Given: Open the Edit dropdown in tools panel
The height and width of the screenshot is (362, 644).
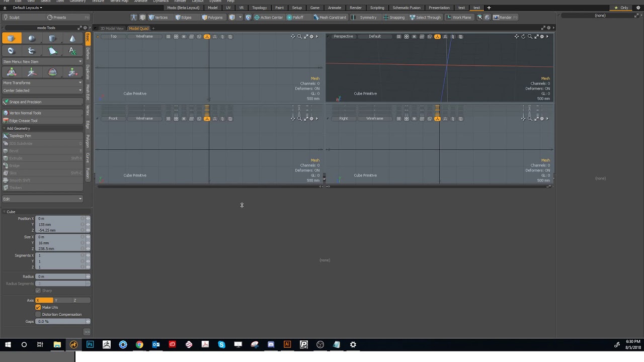Looking at the screenshot, I should click(x=42, y=199).
